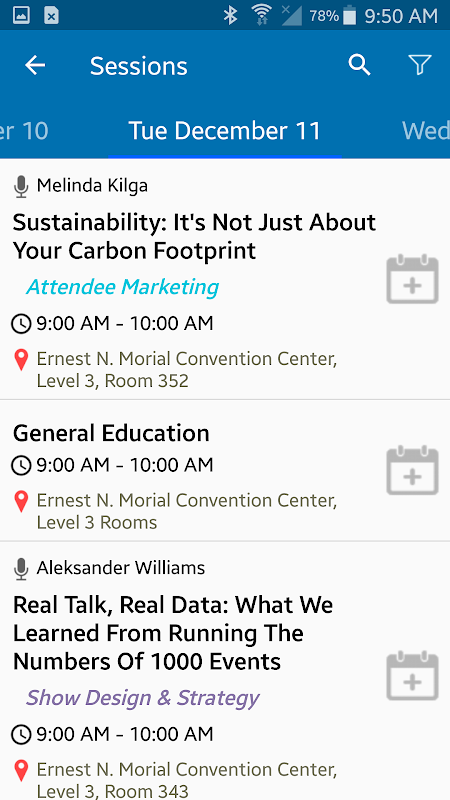450x800 pixels.
Task: Add General Education session to calendar
Action: [412, 470]
